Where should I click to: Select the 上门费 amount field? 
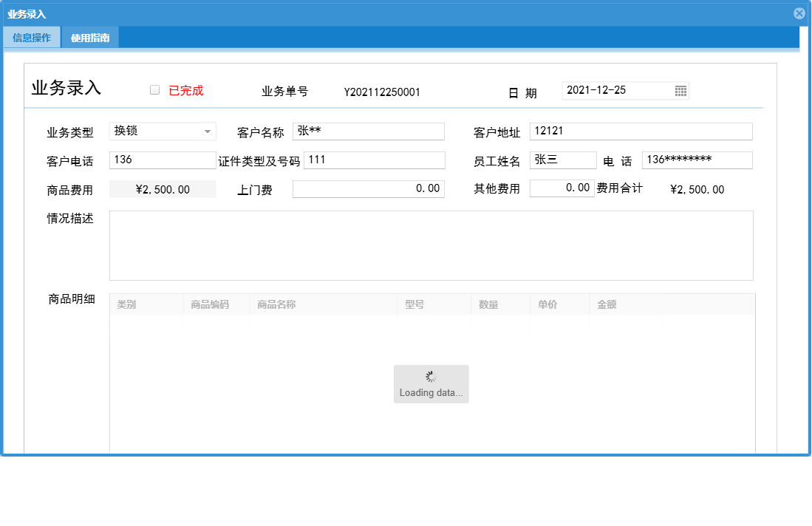click(368, 188)
